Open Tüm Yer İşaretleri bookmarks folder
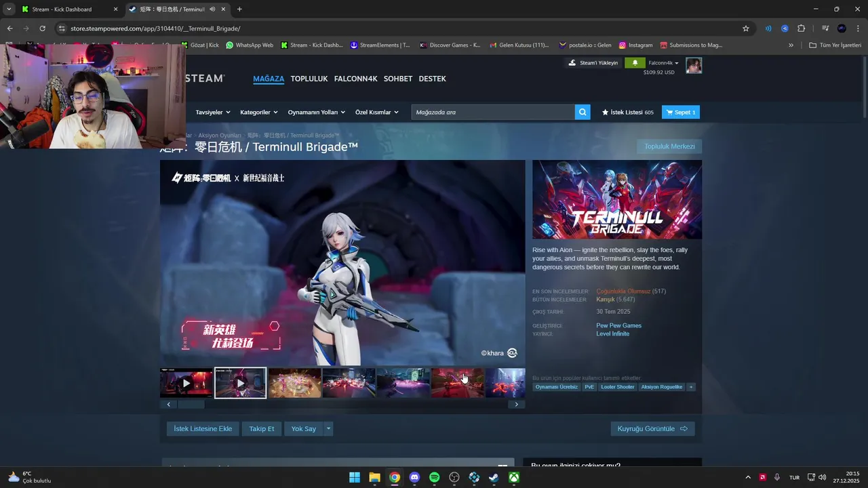868x488 pixels. [x=835, y=45]
